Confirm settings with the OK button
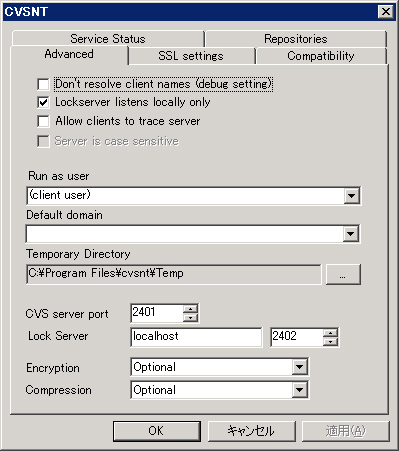Screen dimensions: 399x451 coord(157,431)
